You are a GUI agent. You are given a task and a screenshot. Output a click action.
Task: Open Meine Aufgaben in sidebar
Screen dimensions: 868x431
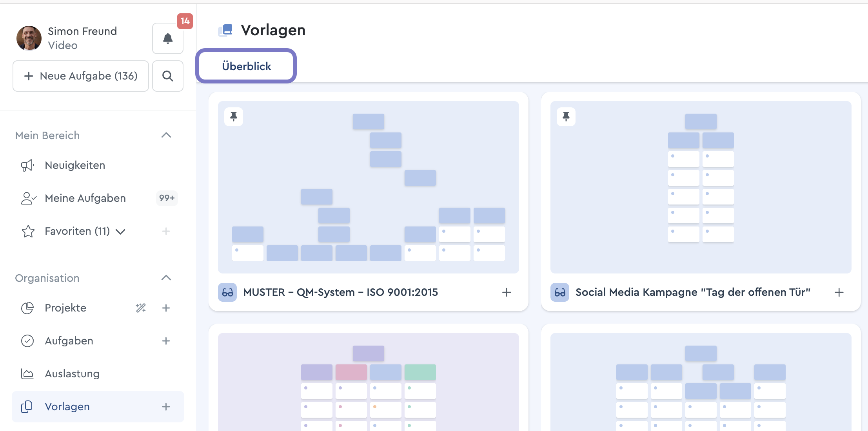(85, 198)
